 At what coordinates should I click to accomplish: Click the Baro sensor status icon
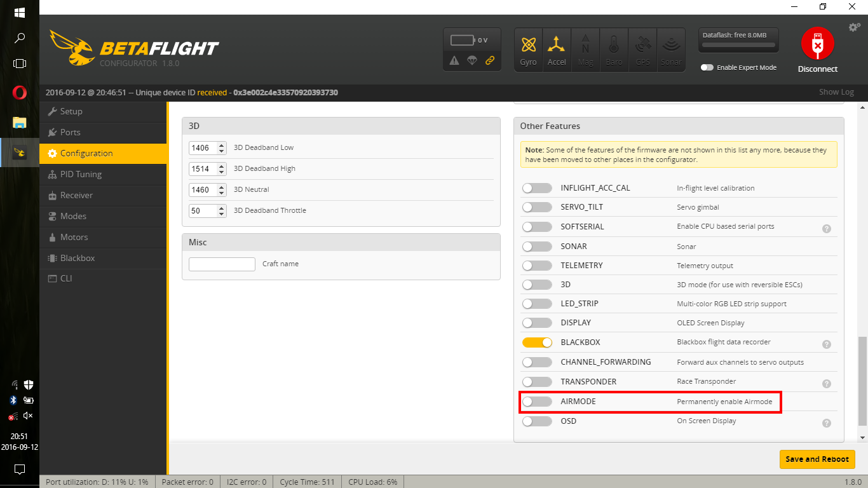(614, 49)
